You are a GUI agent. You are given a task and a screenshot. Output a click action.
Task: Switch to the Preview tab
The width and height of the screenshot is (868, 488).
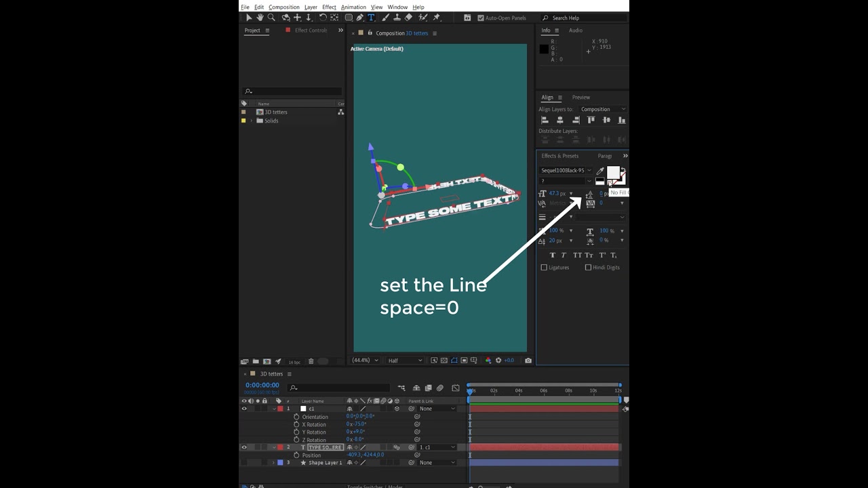[581, 98]
